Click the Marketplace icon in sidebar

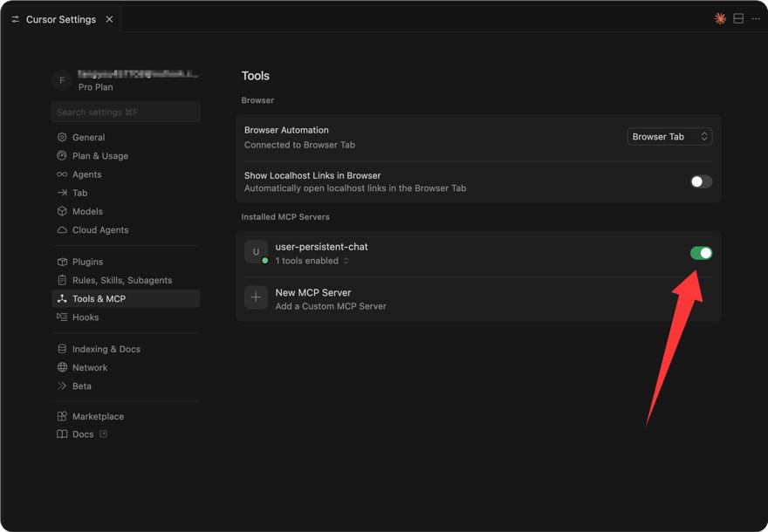(x=62, y=417)
